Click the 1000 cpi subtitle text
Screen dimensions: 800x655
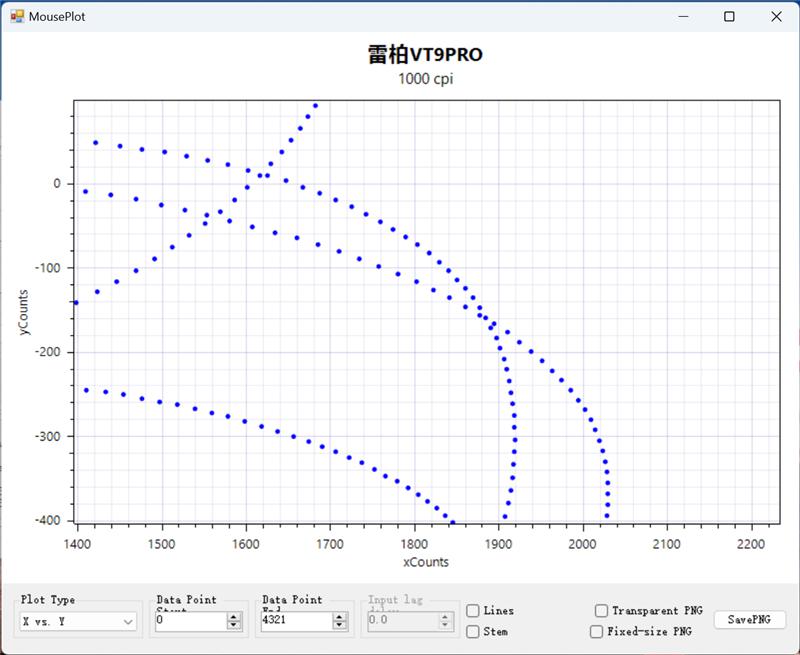[425, 80]
